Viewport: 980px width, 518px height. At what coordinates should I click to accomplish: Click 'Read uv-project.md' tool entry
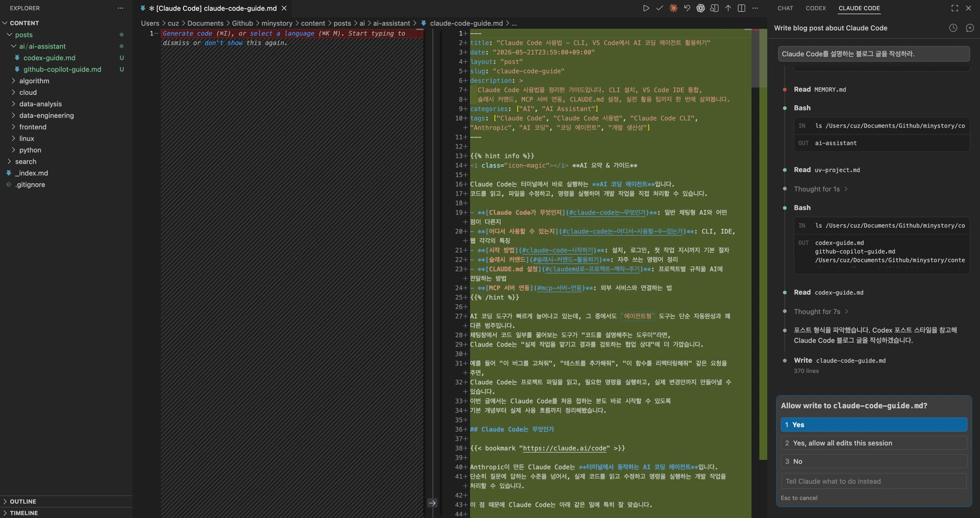[827, 170]
